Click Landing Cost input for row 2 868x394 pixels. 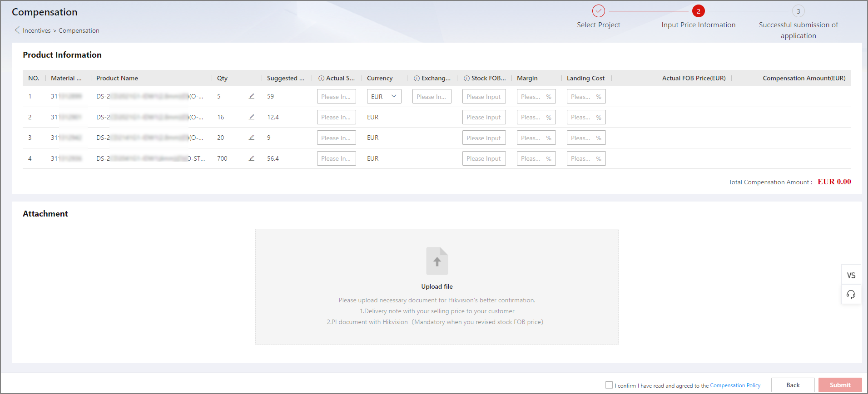(586, 117)
